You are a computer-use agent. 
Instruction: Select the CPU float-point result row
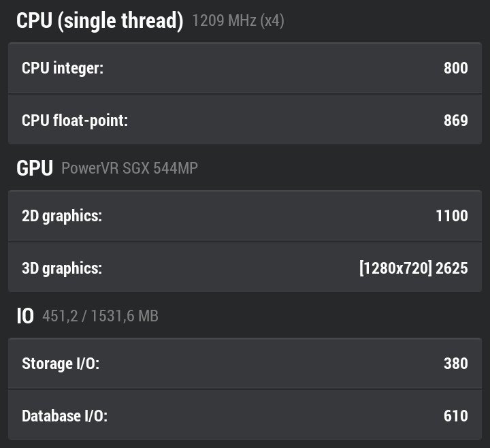tap(245, 120)
